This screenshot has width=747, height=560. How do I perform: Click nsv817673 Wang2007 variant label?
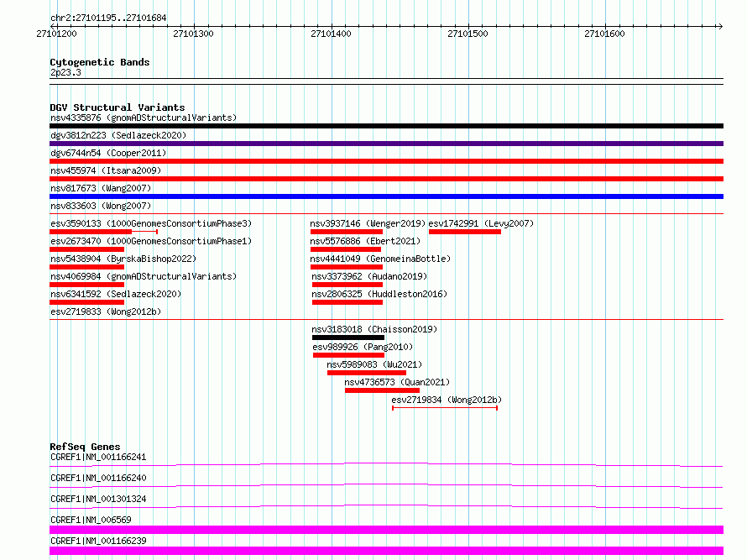coord(101,188)
